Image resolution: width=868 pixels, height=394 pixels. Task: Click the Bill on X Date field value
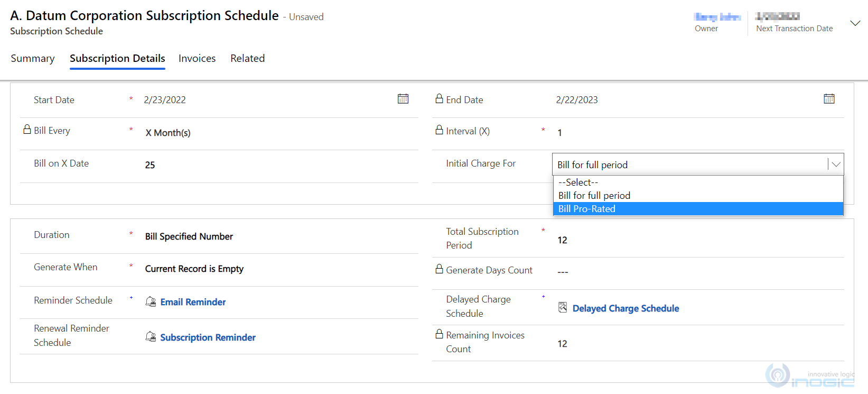(x=150, y=165)
